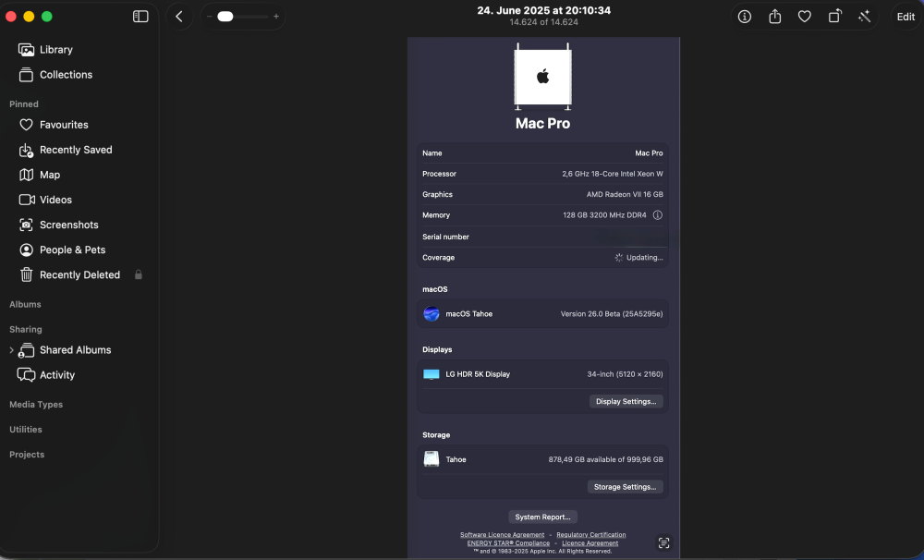Viewport: 924px width, 560px height.
Task: Apply auto-enhance with magic wand icon
Action: [x=865, y=17]
